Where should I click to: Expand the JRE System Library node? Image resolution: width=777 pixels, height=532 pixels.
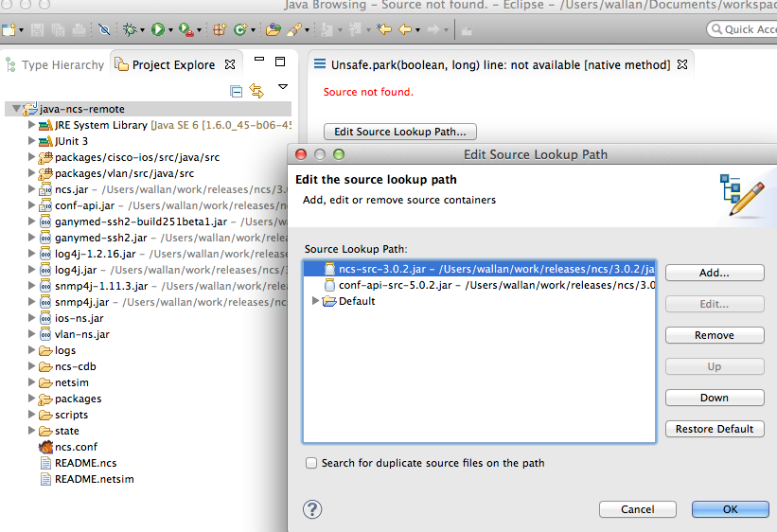[31, 125]
